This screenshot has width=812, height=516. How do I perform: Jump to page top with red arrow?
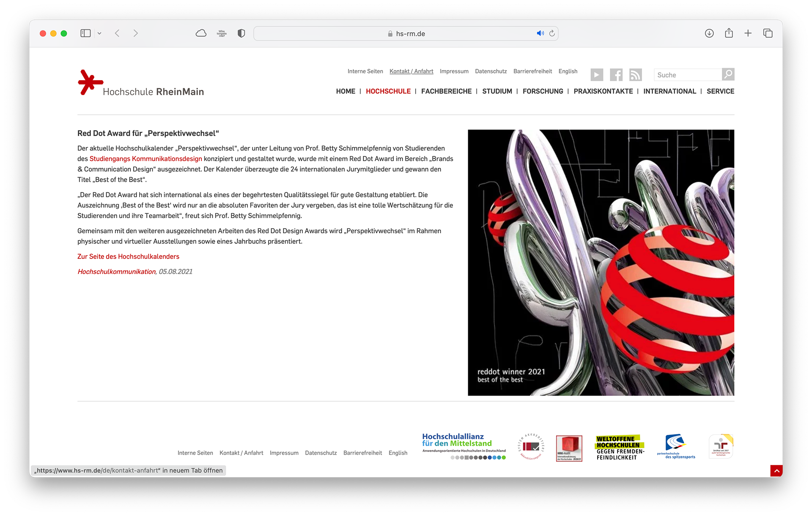coord(776,471)
